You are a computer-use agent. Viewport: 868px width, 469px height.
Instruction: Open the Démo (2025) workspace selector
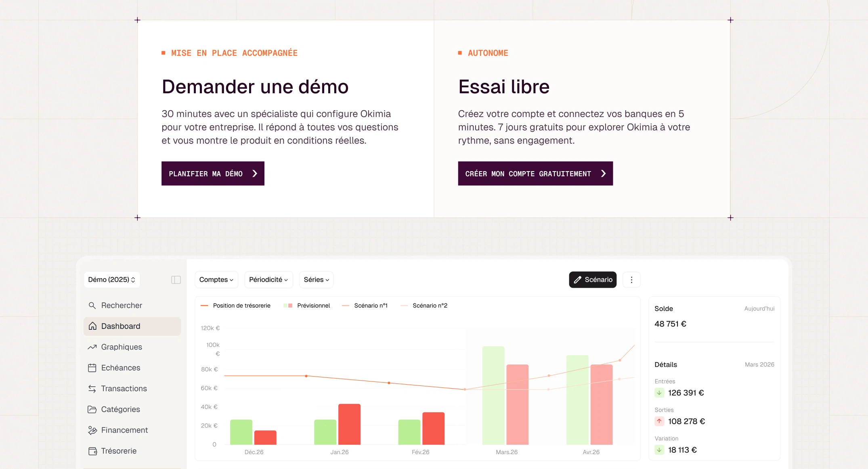click(x=112, y=280)
